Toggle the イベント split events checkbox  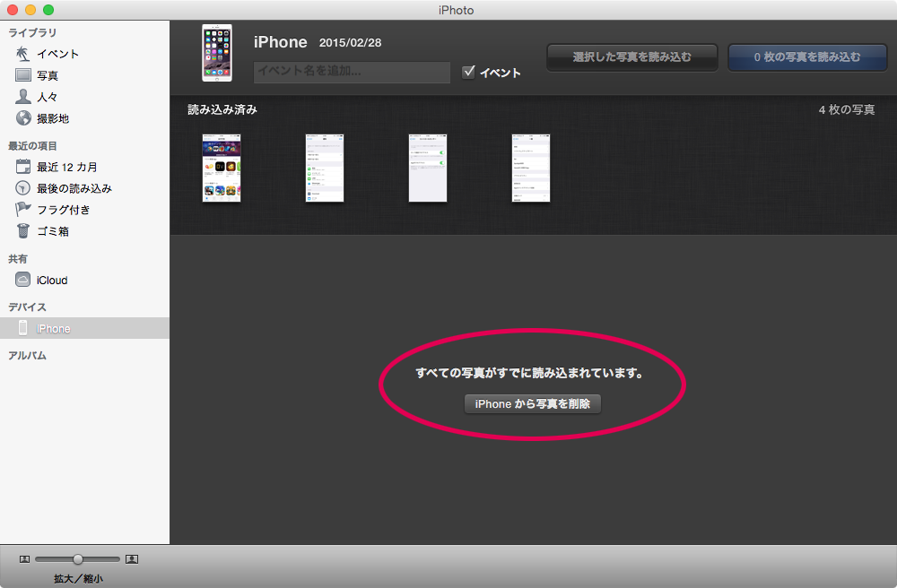[x=468, y=72]
